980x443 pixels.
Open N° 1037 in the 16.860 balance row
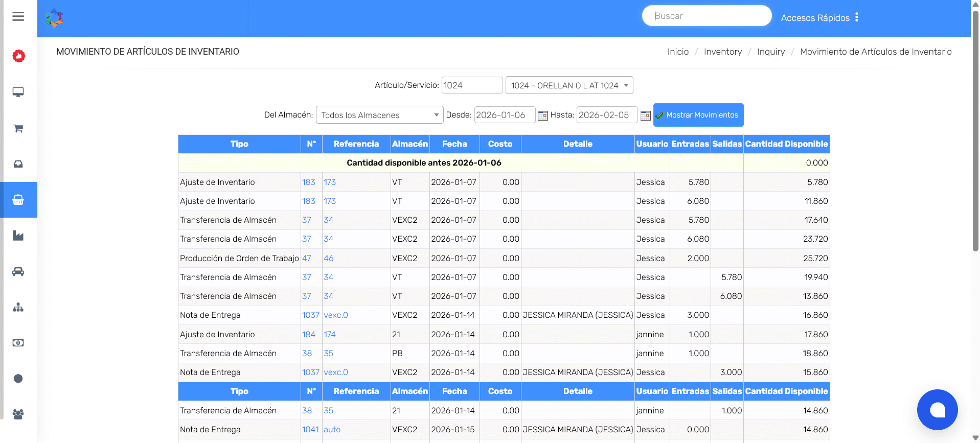[x=311, y=315]
